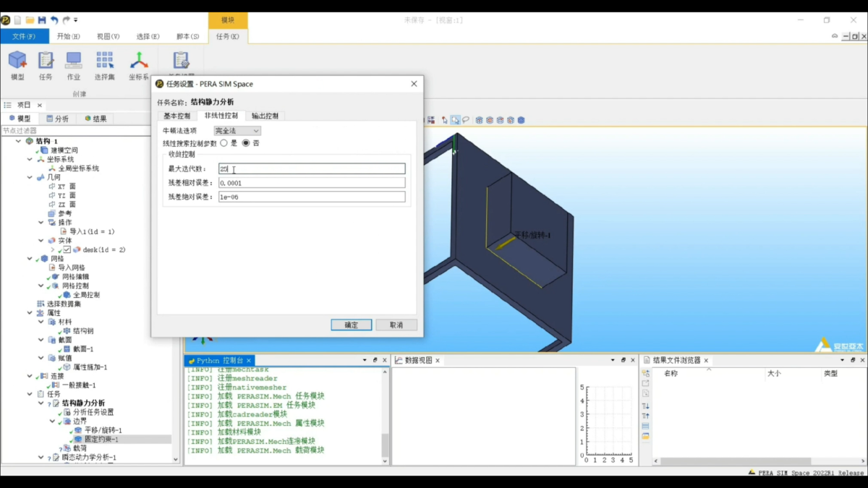Click the 残差绝对误差 input field
This screenshot has width=868, height=488.
312,197
